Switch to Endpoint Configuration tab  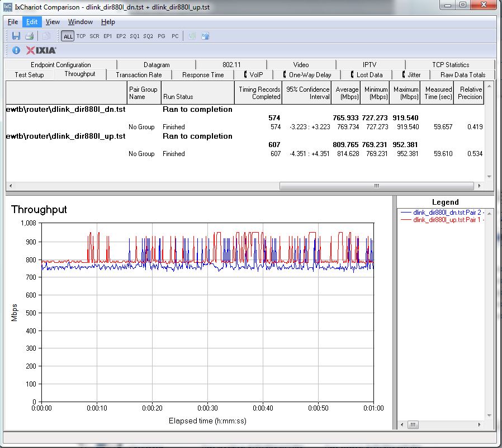(x=61, y=65)
